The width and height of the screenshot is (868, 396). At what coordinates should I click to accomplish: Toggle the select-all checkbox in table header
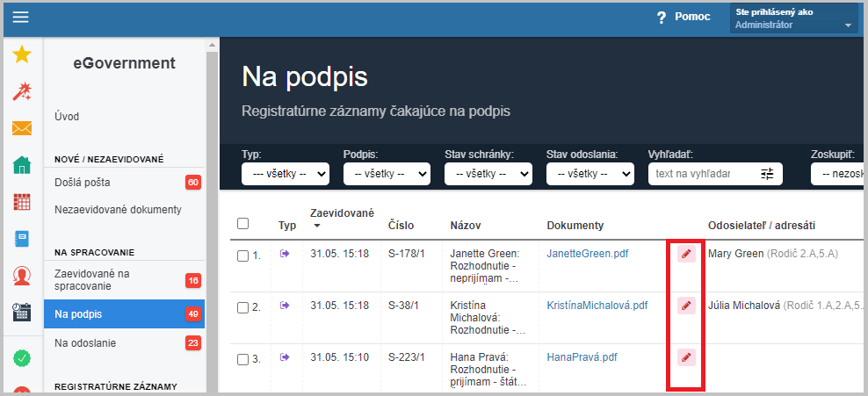tap(242, 223)
